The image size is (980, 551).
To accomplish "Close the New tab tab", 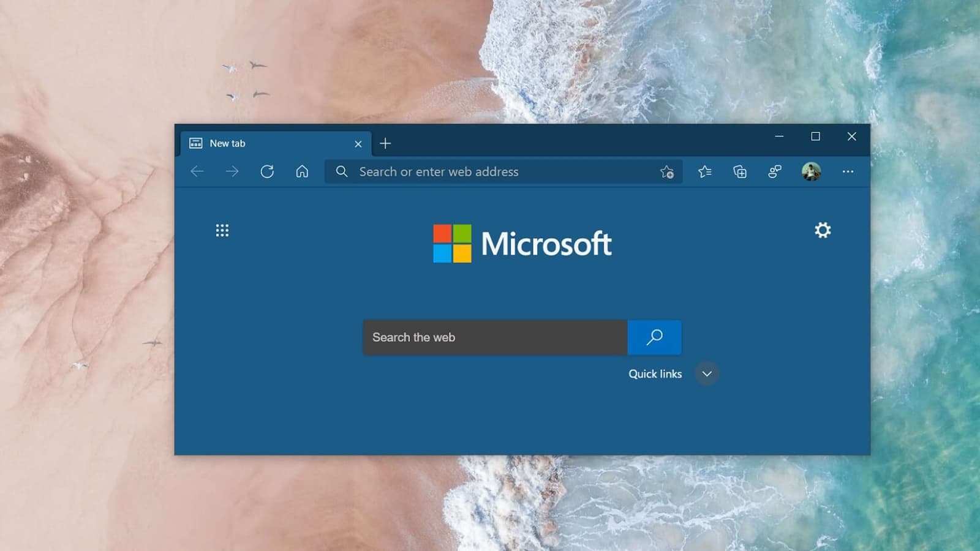I will 358,144.
